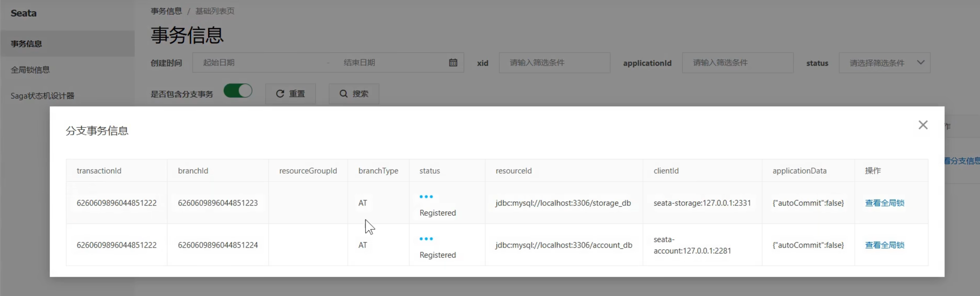This screenshot has height=296, width=980.
Task: Expand status dropdown using chevron arrow
Action: coord(920,63)
